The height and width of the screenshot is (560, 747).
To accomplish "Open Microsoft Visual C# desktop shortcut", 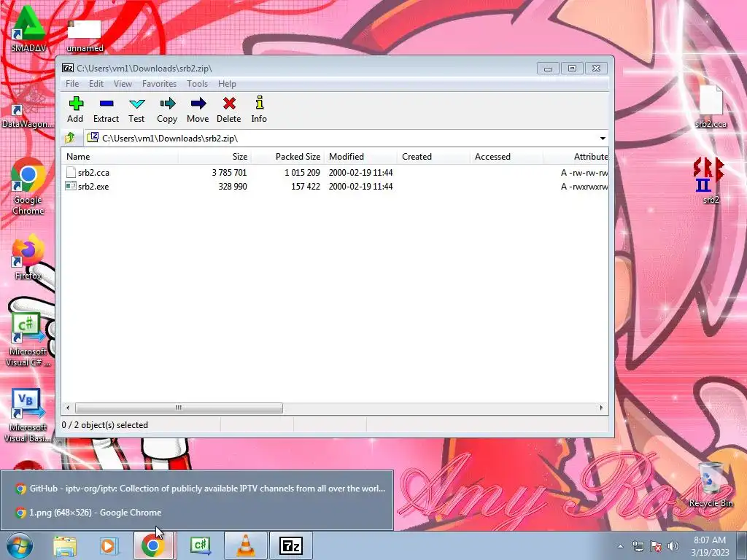I will click(28, 339).
